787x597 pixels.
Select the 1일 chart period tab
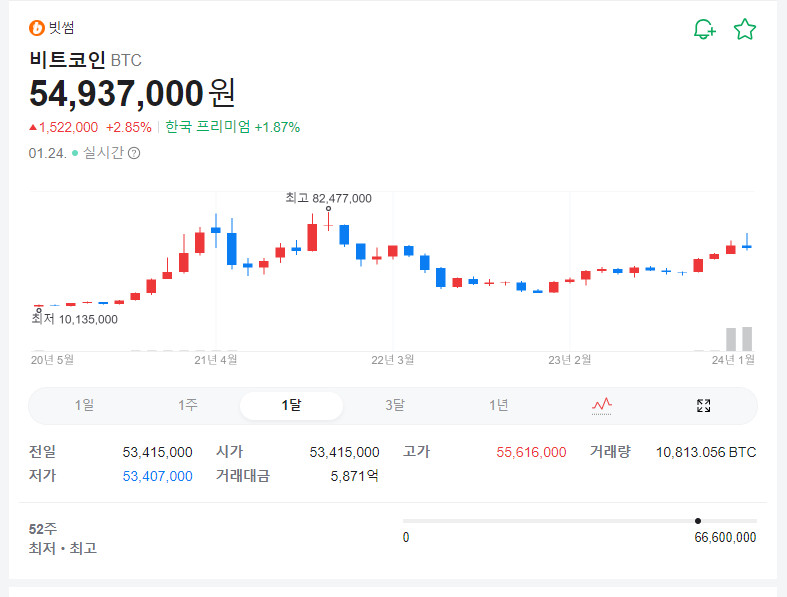[84, 405]
